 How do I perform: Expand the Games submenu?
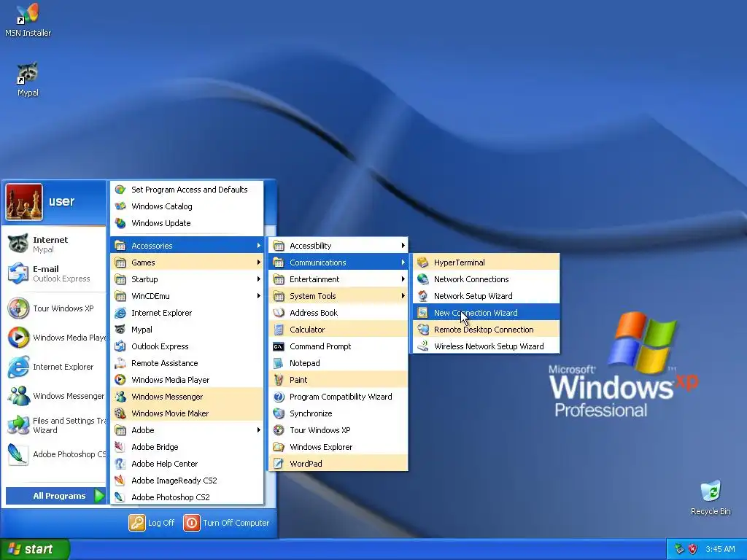(x=187, y=262)
